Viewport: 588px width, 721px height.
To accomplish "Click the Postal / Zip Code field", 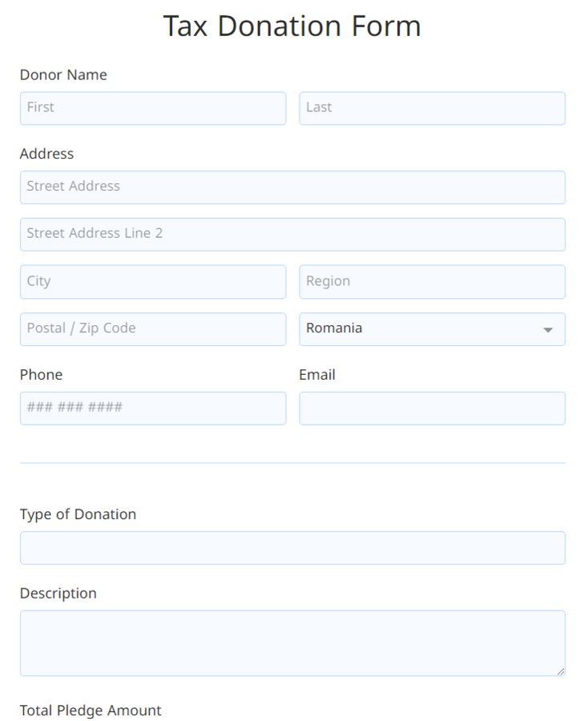I will pyautogui.click(x=152, y=328).
